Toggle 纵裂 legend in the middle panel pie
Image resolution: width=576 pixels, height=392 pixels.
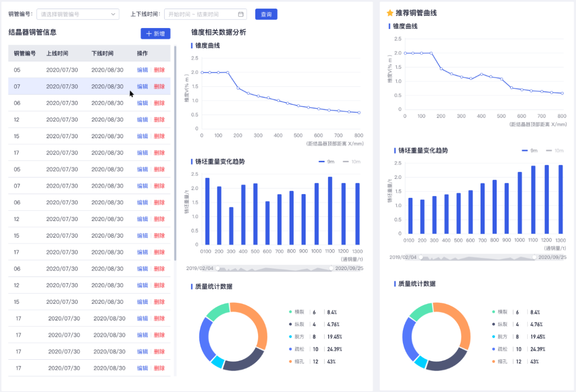click(x=296, y=325)
